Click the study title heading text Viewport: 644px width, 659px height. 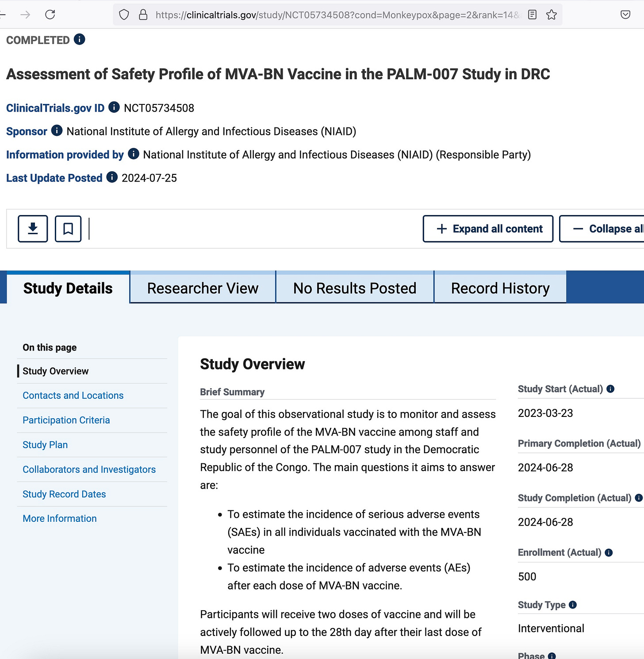pyautogui.click(x=278, y=74)
